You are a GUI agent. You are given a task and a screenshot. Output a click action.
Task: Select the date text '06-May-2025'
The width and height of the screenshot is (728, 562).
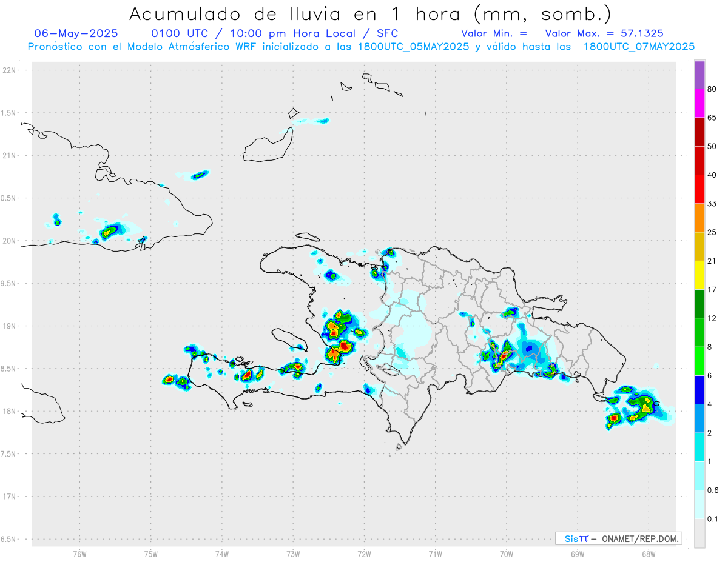click(x=76, y=33)
